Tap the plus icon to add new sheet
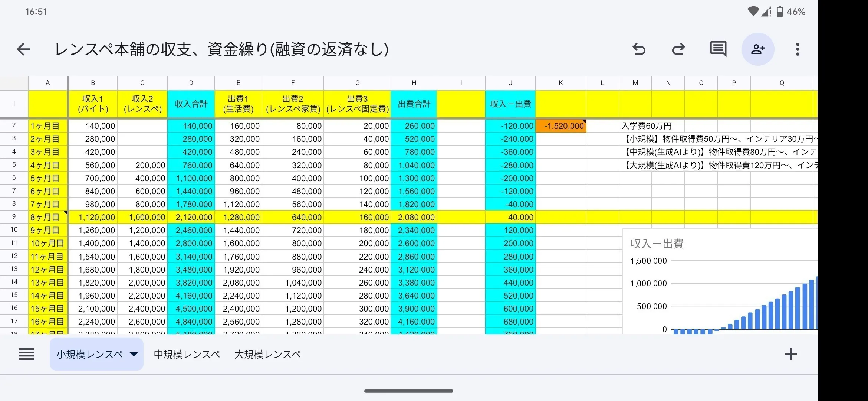The height and width of the screenshot is (401, 868). pyautogui.click(x=791, y=354)
